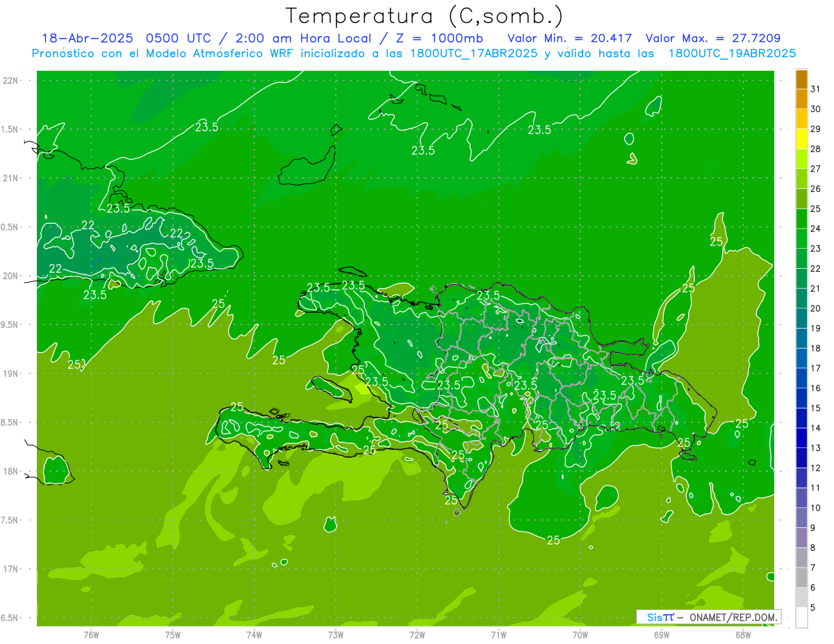Click the '68W' longitude axis label
Image resolution: width=834 pixels, height=644 pixels.
(x=743, y=634)
